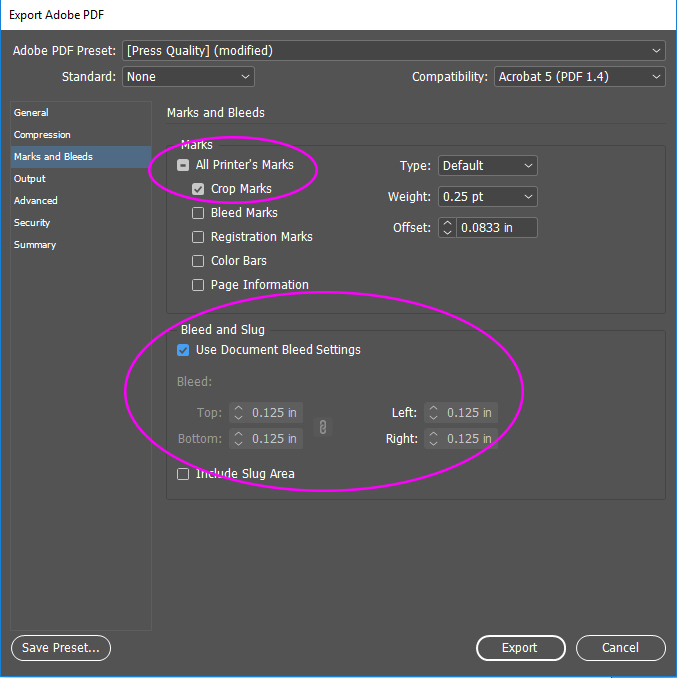Decrease the Offset with down arrow
677x678 pixels.
pos(447,233)
